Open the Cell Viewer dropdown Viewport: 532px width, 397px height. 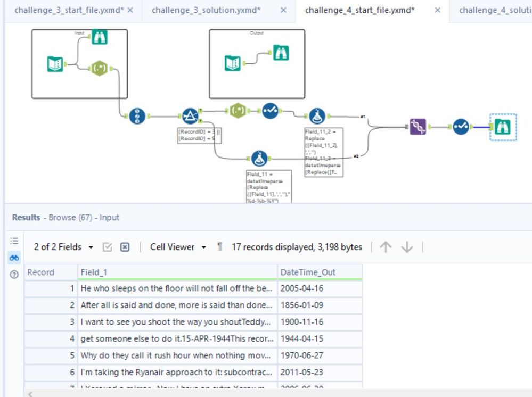pos(178,247)
